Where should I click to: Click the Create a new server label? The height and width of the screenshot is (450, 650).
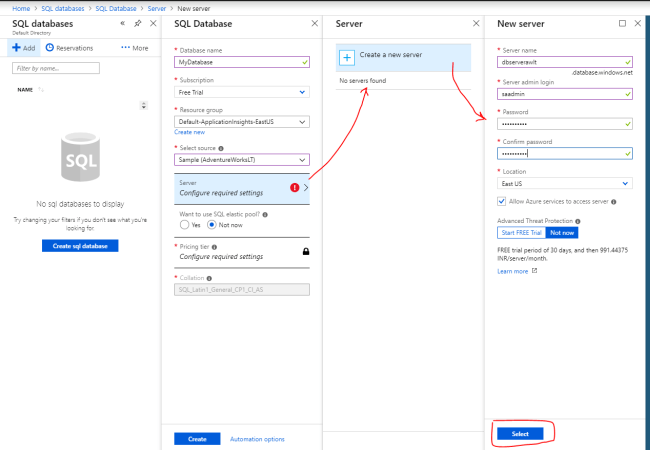coord(390,55)
